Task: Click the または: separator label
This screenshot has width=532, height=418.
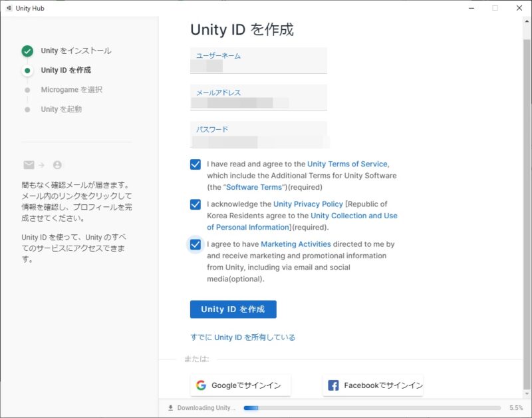Action: coord(197,359)
